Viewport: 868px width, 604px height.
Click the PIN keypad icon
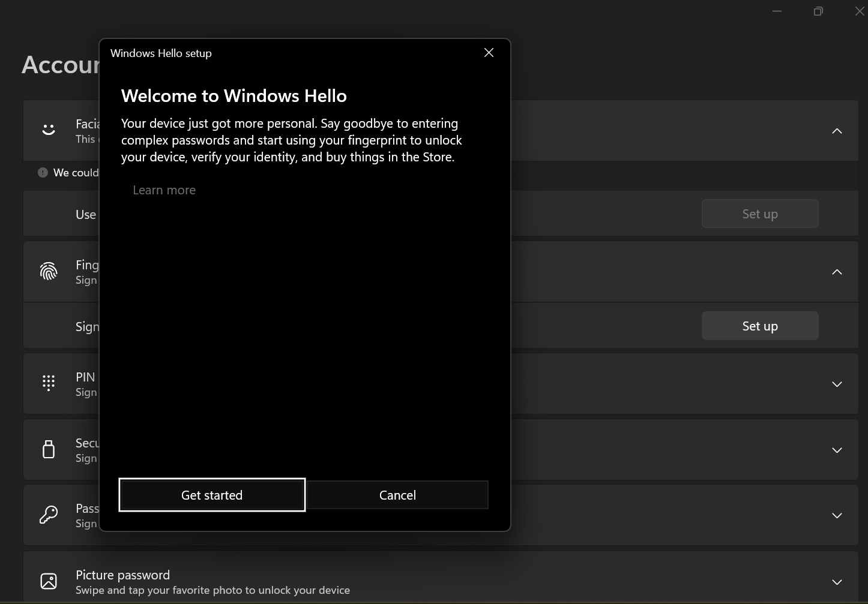pyautogui.click(x=49, y=383)
